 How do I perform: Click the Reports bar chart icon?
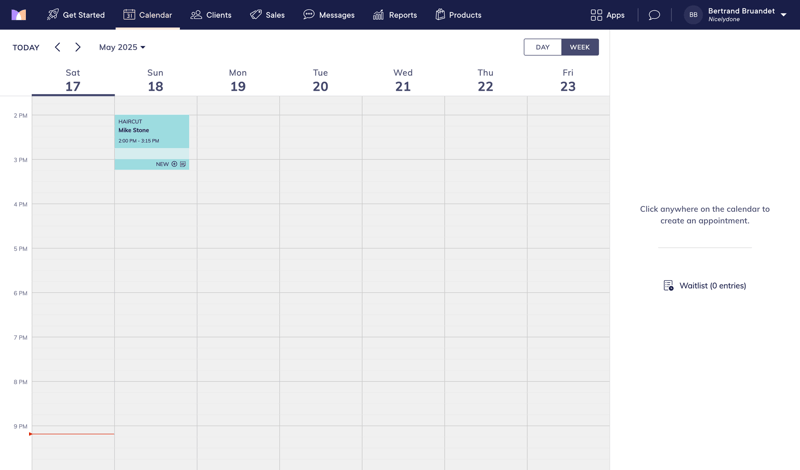point(378,15)
